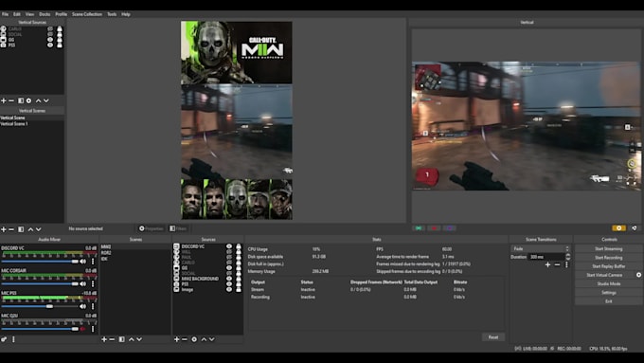Move vertical scene down arrow
This screenshot has height=363, width=644.
(39, 229)
